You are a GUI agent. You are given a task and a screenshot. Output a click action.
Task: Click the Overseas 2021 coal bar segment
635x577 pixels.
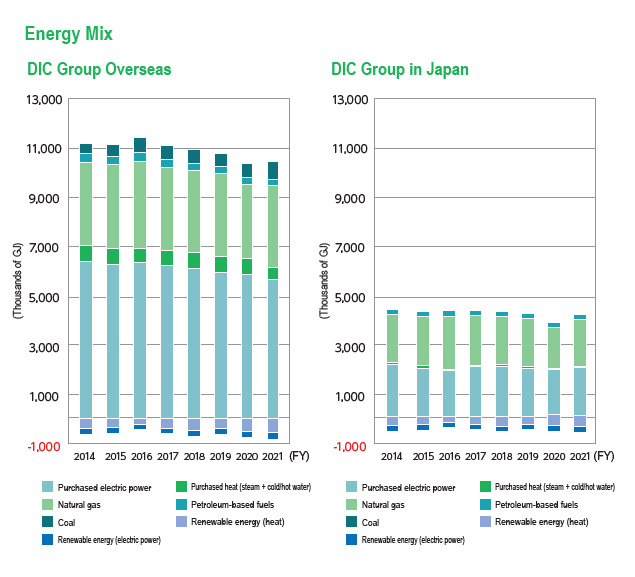[273, 170]
